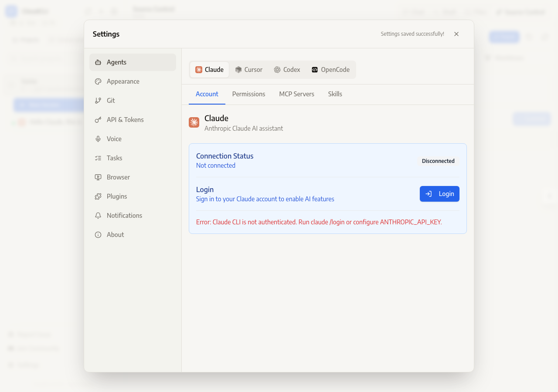Click the red Claude CLI authentication error
Screen dimensions: 558x392
(x=319, y=222)
